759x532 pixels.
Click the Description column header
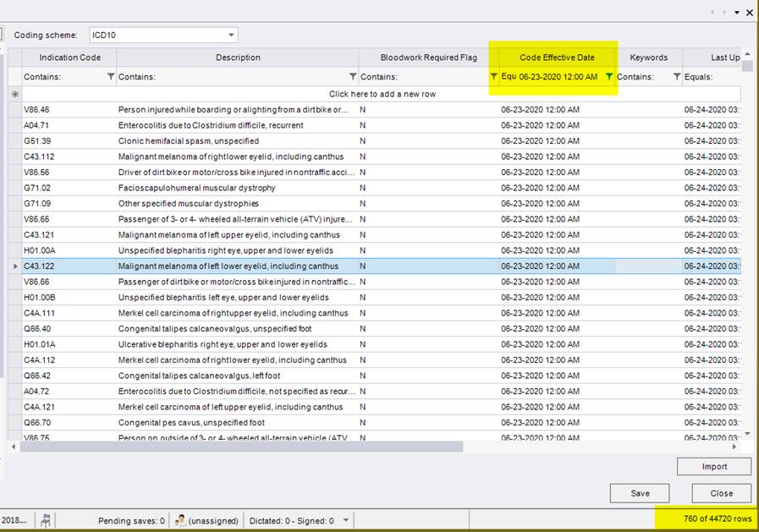[x=238, y=58]
